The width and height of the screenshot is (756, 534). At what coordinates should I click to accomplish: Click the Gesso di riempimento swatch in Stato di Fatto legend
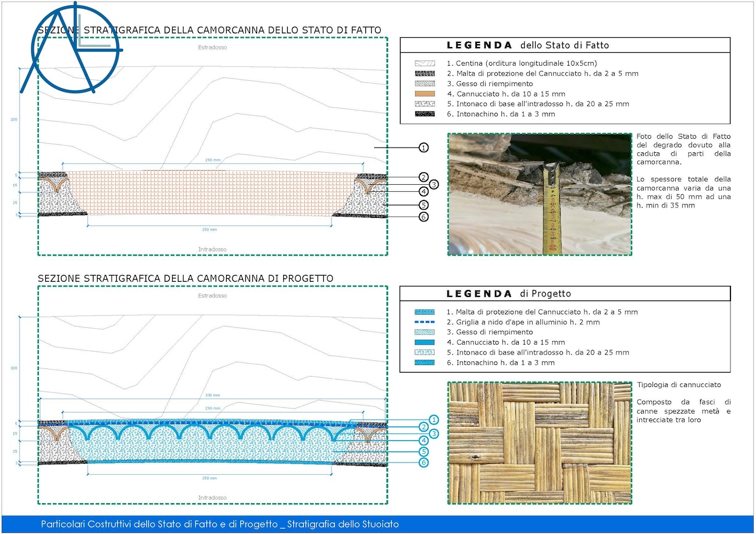coord(425,84)
